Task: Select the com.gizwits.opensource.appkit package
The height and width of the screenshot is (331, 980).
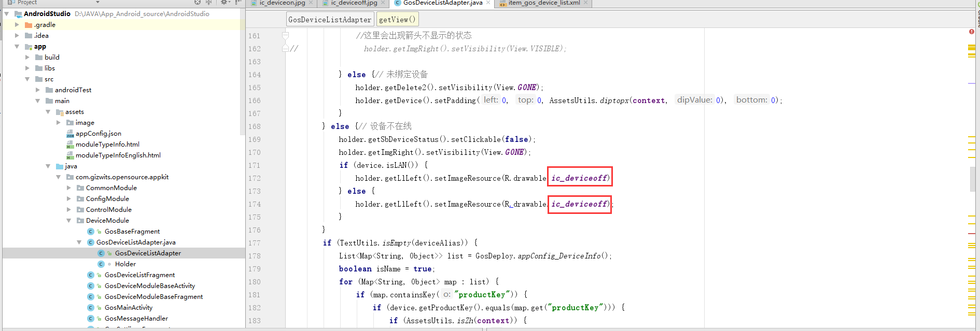Action: [122, 177]
